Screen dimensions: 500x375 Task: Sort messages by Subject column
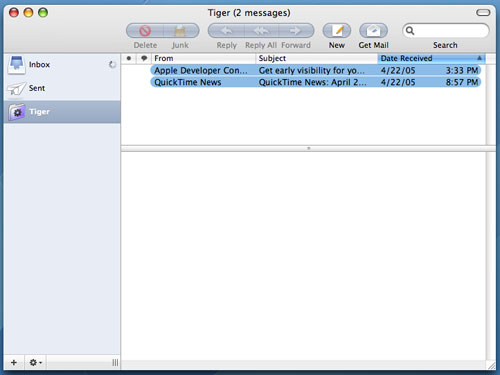[x=317, y=58]
